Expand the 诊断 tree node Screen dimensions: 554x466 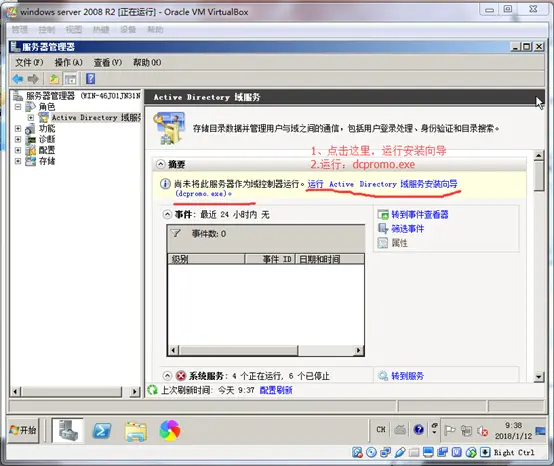(18, 140)
